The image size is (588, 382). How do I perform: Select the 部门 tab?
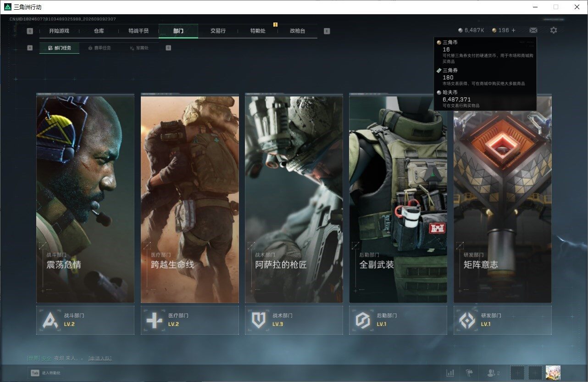[178, 31]
